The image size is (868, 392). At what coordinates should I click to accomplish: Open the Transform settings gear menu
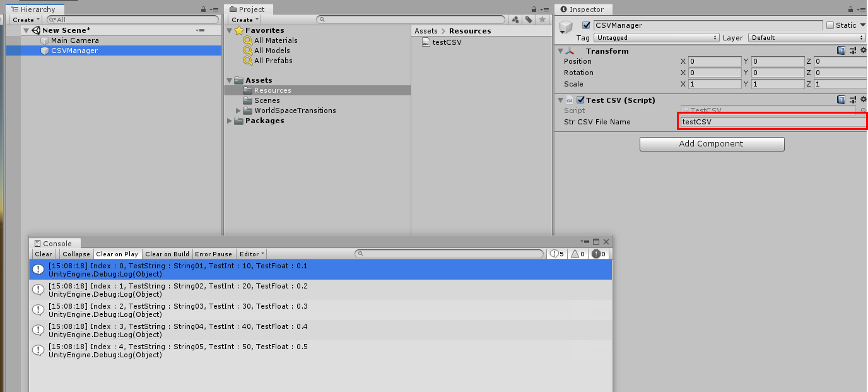pyautogui.click(x=863, y=50)
